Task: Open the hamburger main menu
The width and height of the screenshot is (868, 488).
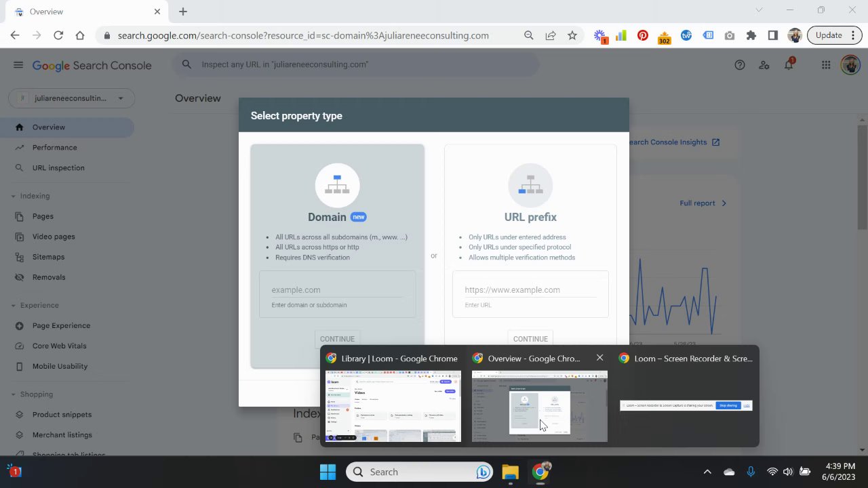Action: (x=18, y=65)
